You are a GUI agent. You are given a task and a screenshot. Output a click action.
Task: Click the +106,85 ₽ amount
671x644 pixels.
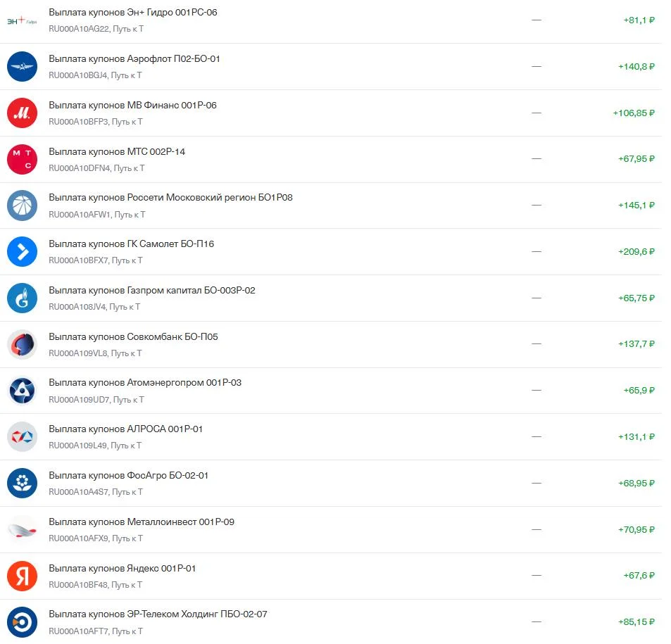(x=634, y=113)
